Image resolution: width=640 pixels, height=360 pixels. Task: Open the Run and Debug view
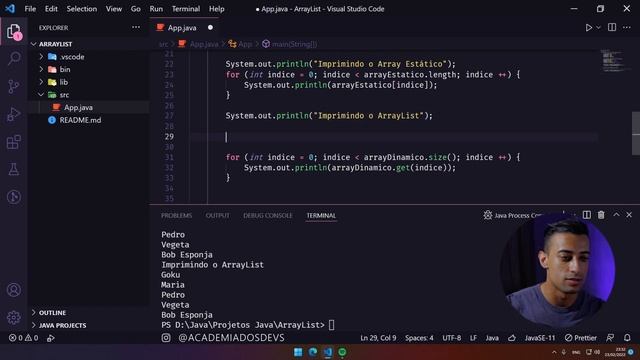tap(13, 114)
